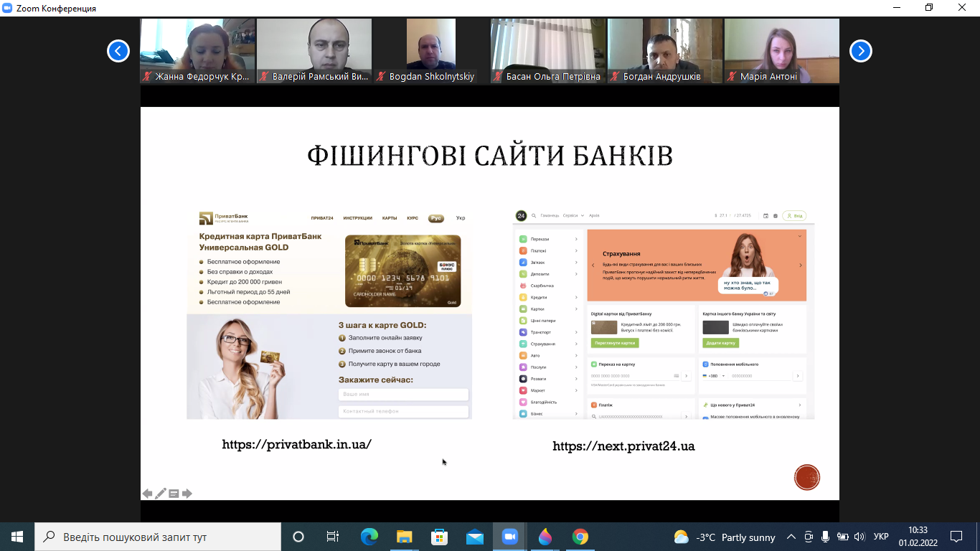The height and width of the screenshot is (551, 980).
Task: Click the Рус language button on the phishing site image
Action: [436, 218]
